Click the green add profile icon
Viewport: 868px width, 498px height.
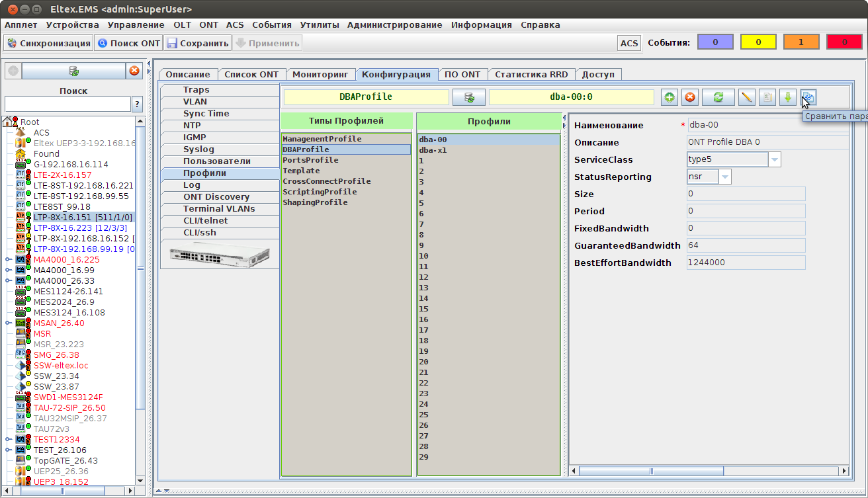(670, 97)
